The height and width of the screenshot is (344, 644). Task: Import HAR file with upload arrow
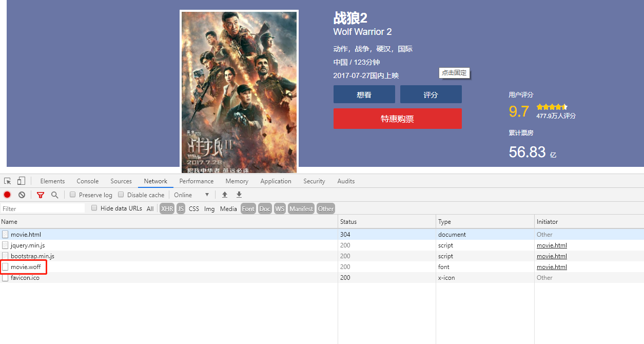[225, 195]
